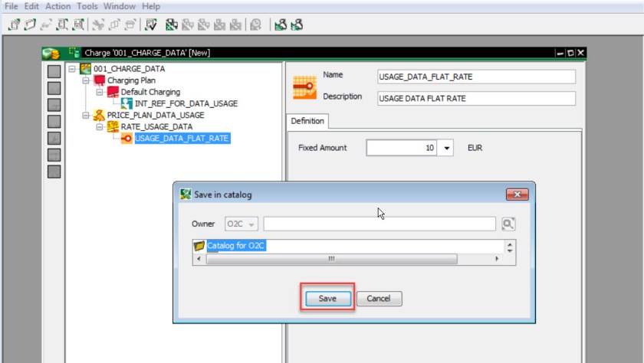This screenshot has height=363, width=644.
Task: Switch to the Definition tab
Action: coord(307,121)
